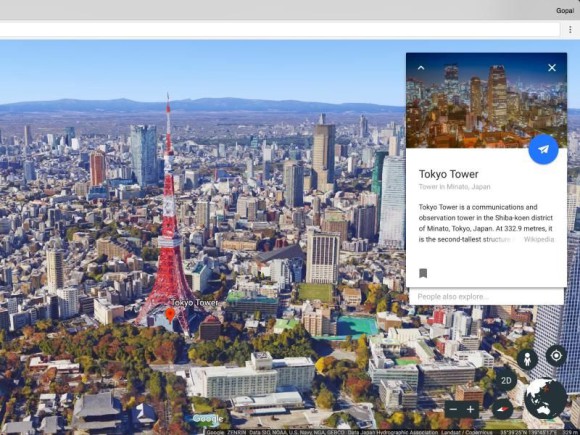
Task: Click the Gopal profile button
Action: pos(565,10)
